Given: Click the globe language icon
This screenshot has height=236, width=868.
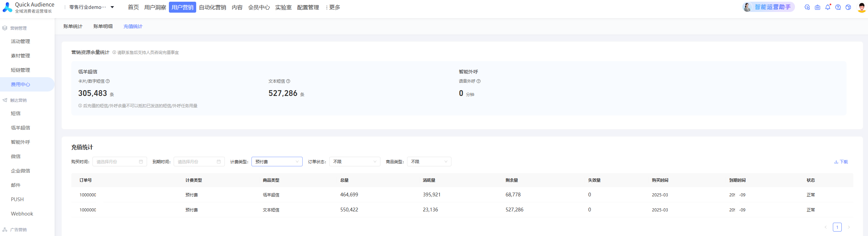Looking at the screenshot, I should click(x=848, y=7).
